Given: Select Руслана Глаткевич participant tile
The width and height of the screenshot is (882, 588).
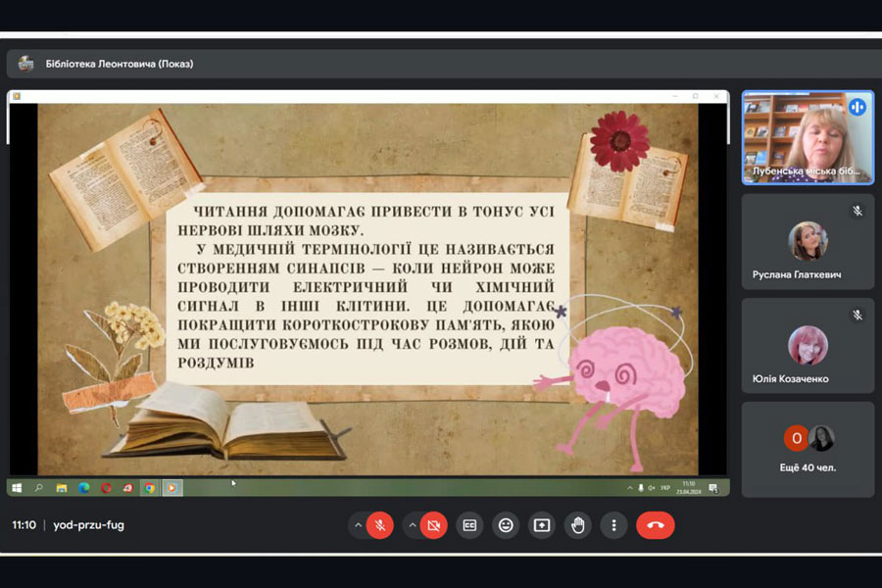Looking at the screenshot, I should point(807,241).
